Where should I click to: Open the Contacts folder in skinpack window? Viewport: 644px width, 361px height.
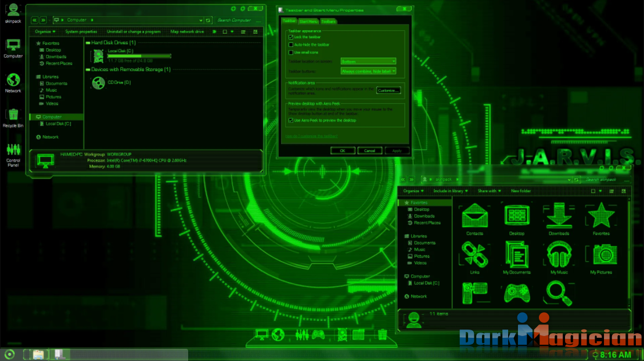[475, 219]
